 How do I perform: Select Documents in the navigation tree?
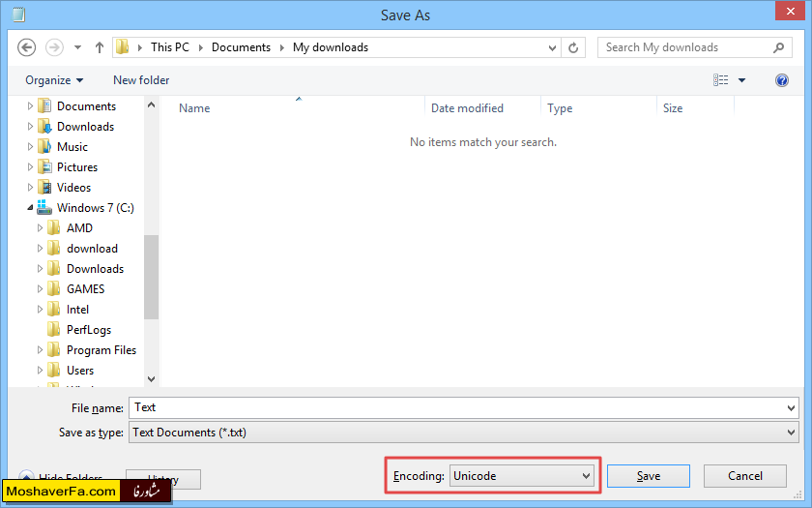[x=86, y=106]
